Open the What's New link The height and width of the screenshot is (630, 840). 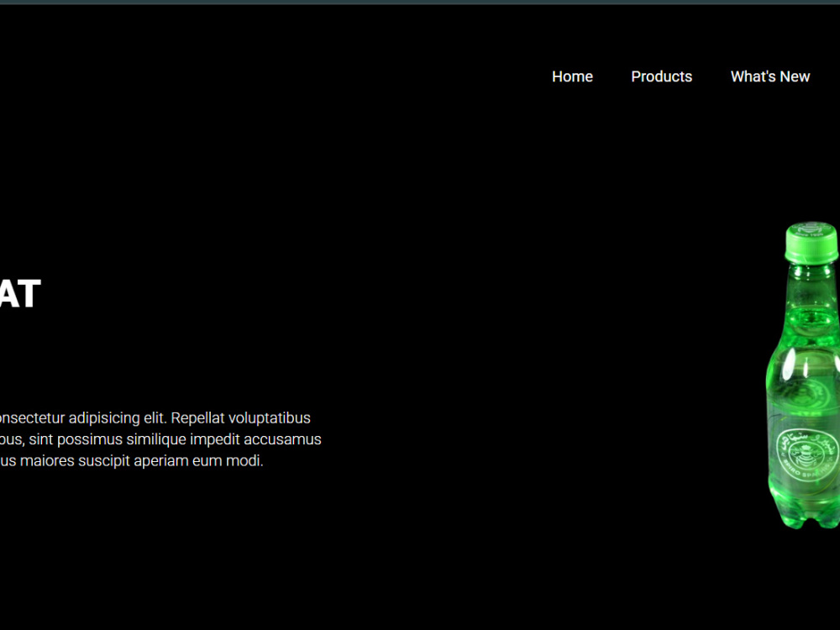769,76
